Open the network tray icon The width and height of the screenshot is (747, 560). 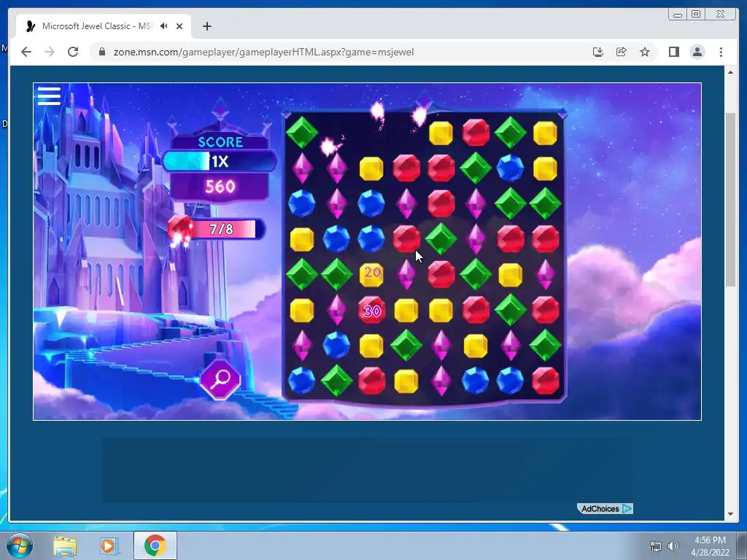click(656, 546)
